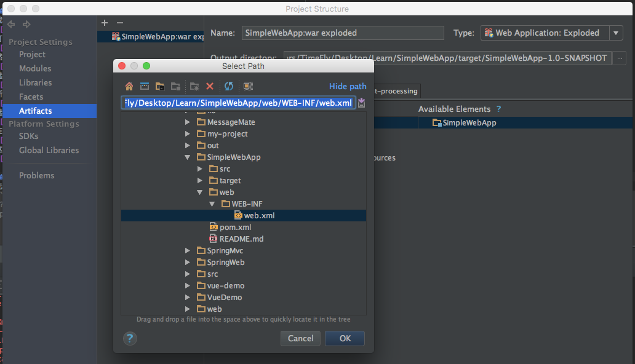Select Artifacts in sidebar
Screen dimensions: 635x364
(49, 111)
